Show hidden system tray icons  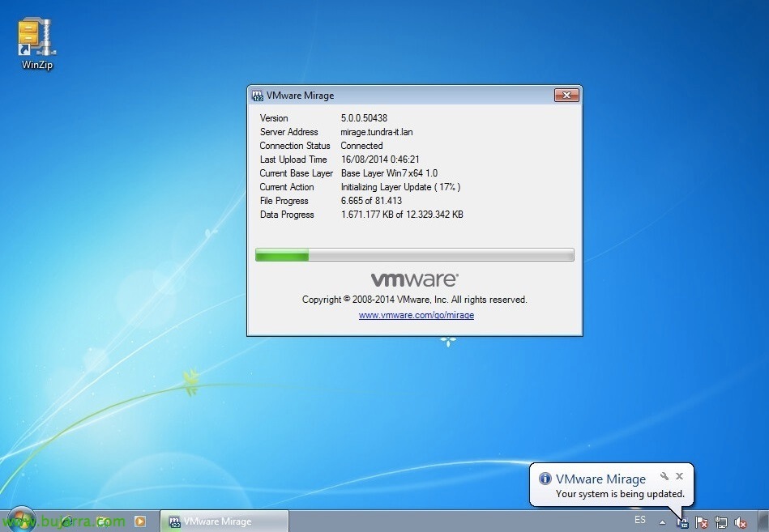click(x=662, y=522)
